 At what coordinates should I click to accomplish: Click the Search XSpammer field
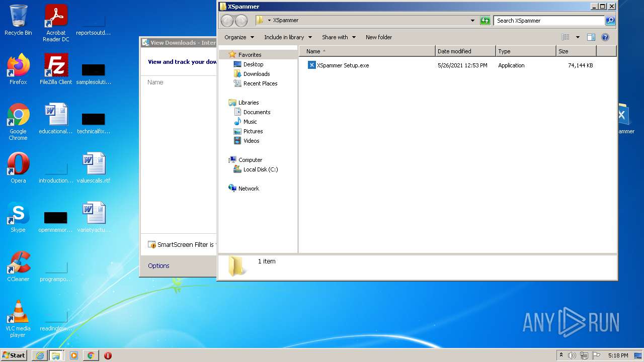pyautogui.click(x=549, y=21)
